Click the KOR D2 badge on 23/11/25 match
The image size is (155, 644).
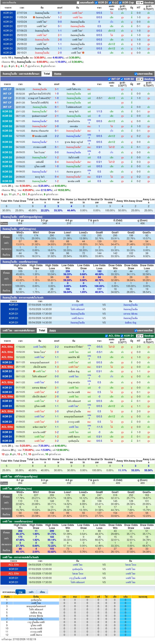click(x=7, y=112)
